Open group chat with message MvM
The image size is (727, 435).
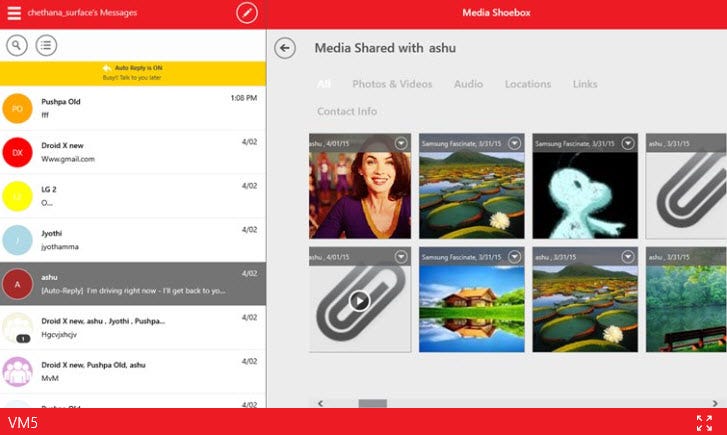click(x=133, y=371)
